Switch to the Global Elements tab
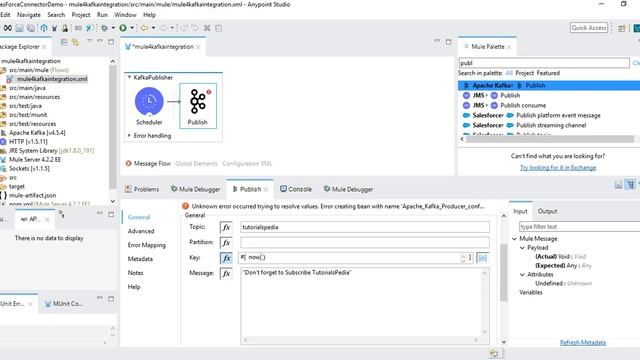Screen dimensions: 640x360 pyautogui.click(x=196, y=164)
